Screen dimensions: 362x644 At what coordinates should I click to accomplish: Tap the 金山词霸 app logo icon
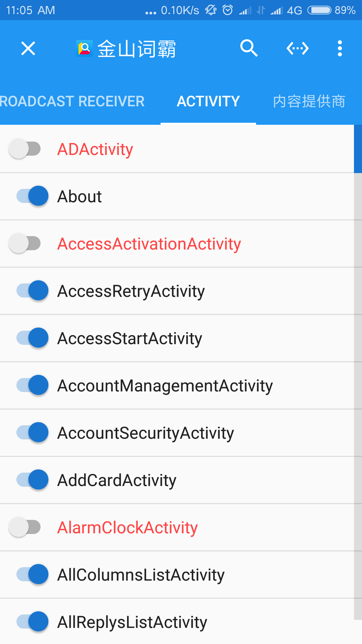pos(84,49)
